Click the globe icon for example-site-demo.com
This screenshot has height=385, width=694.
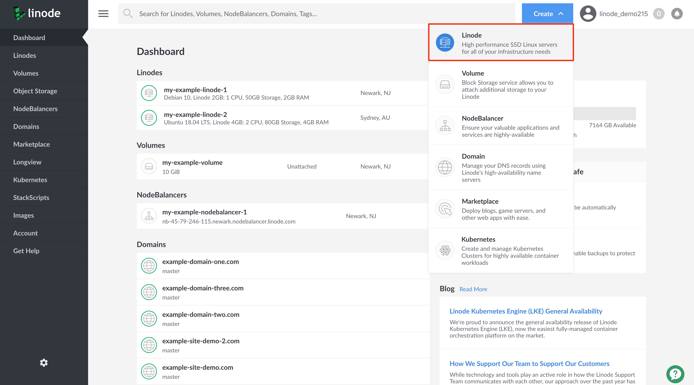(149, 371)
